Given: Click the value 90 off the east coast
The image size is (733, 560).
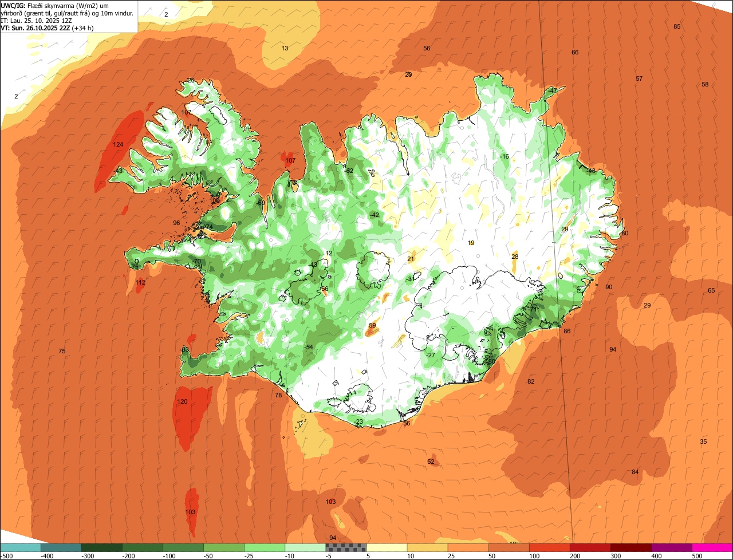Looking at the screenshot, I should tap(609, 287).
